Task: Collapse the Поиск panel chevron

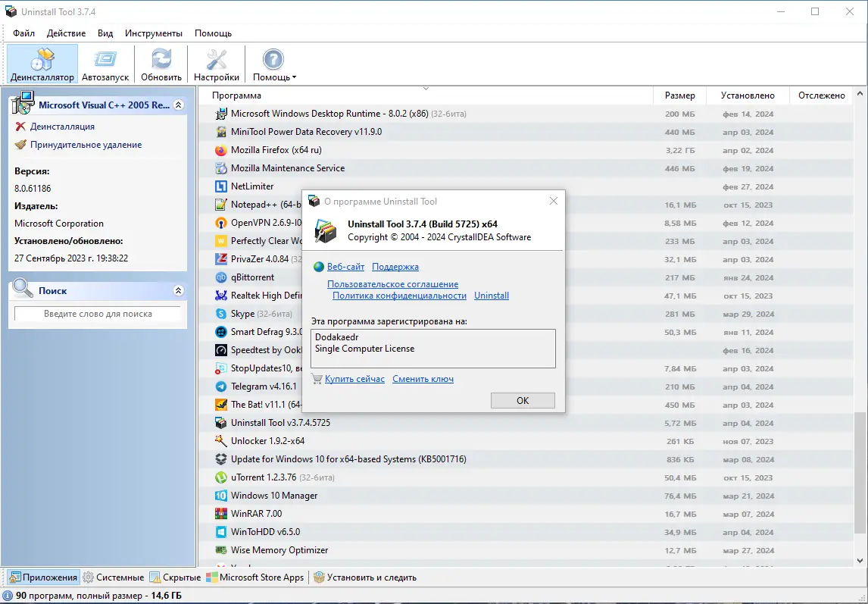Action: (178, 290)
